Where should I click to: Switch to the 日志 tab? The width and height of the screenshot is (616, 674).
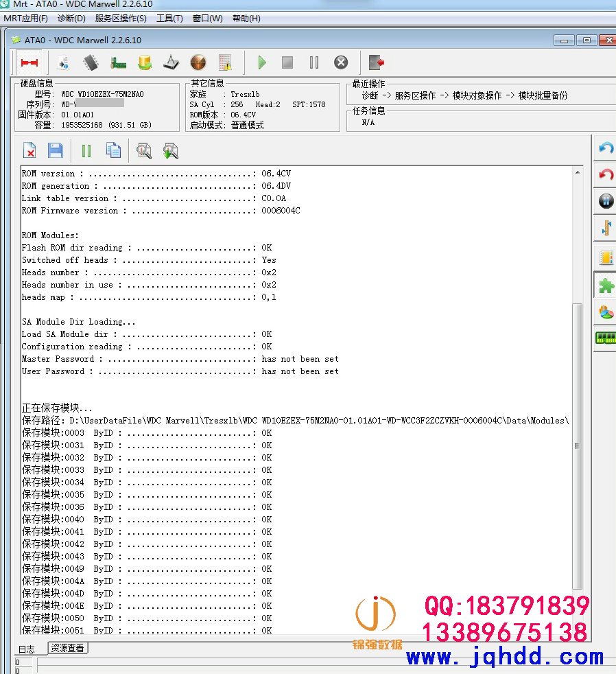[27, 649]
